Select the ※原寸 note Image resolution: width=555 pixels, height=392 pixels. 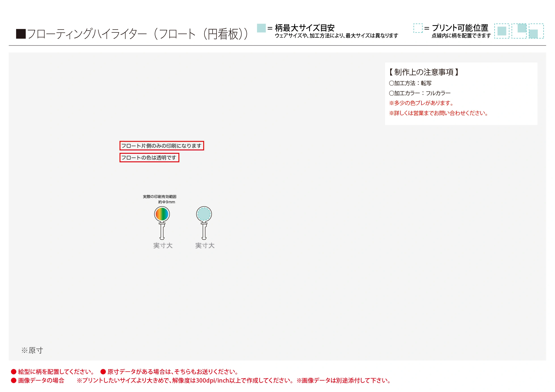point(32,350)
